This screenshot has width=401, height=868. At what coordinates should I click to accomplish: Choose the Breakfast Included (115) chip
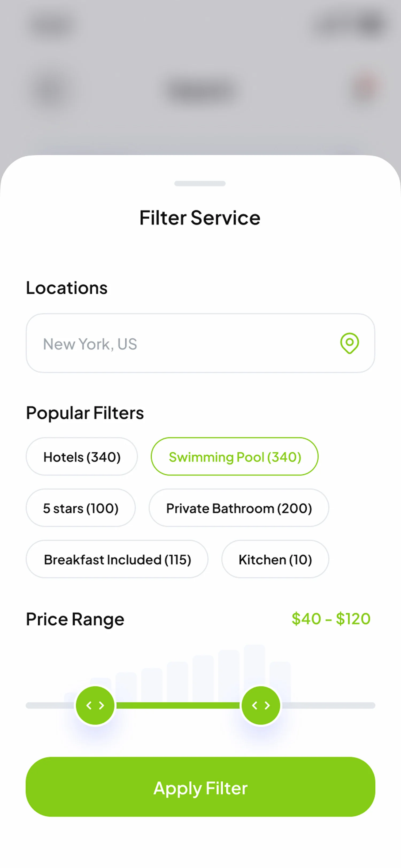117,559
